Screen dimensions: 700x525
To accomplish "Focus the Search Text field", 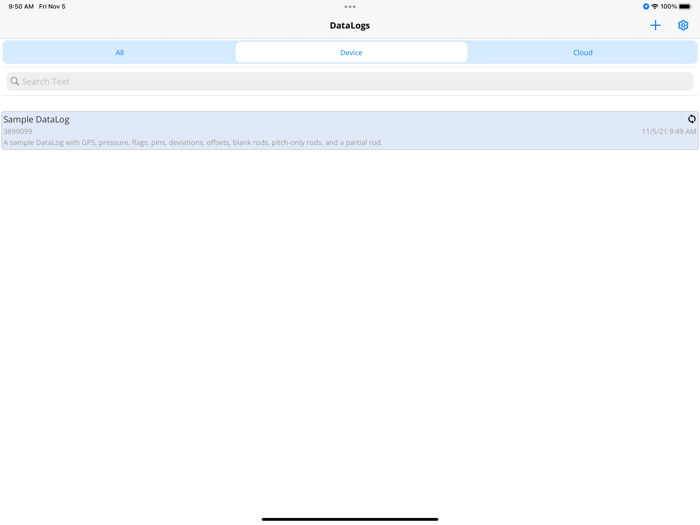I will pyautogui.click(x=350, y=81).
